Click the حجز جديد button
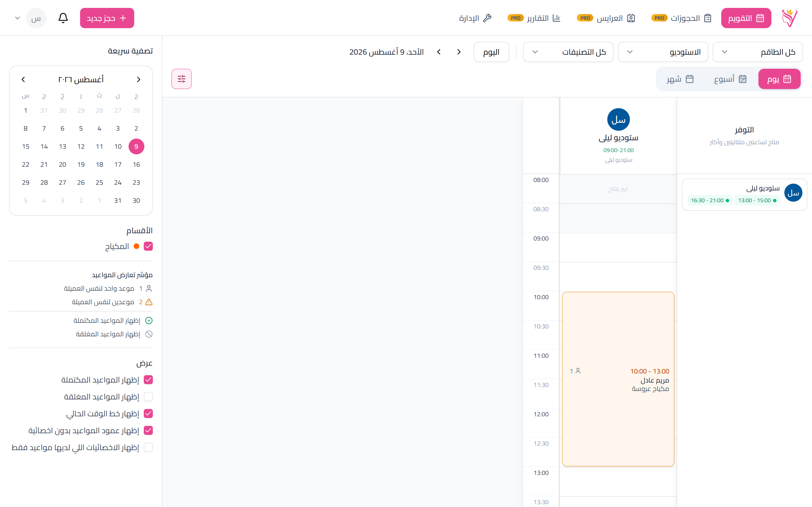 tap(107, 18)
